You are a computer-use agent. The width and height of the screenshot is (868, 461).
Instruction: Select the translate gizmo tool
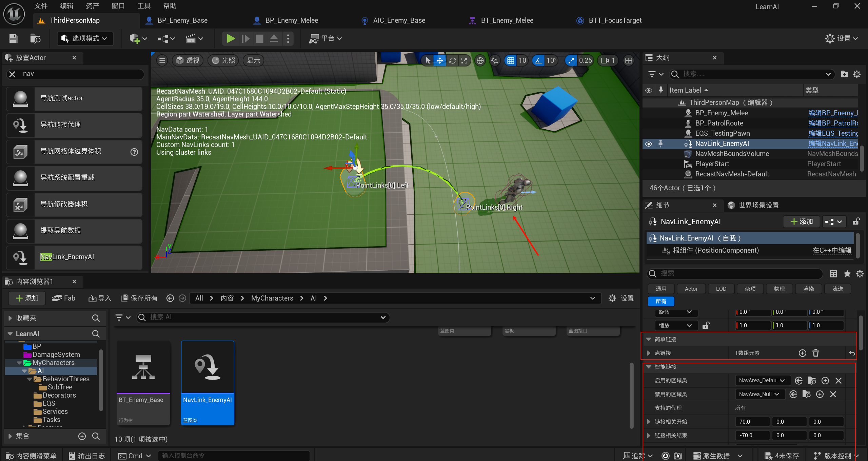(x=440, y=60)
